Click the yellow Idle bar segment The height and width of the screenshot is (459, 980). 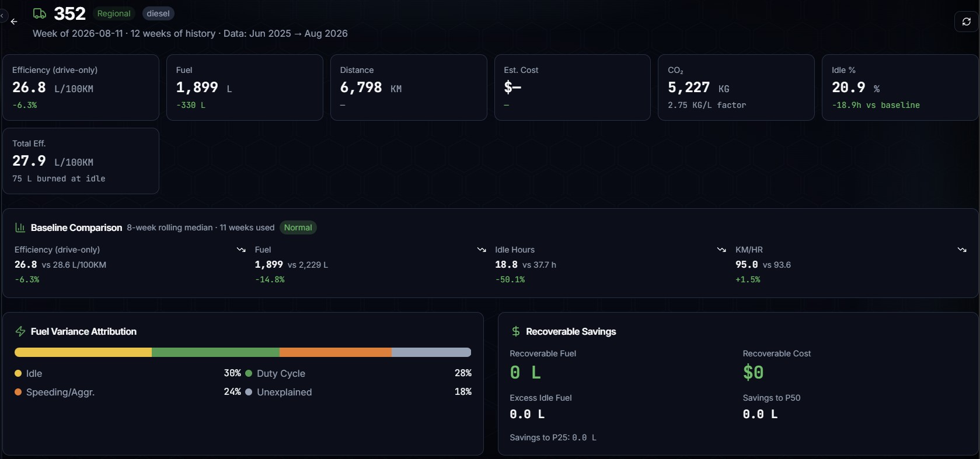point(83,352)
